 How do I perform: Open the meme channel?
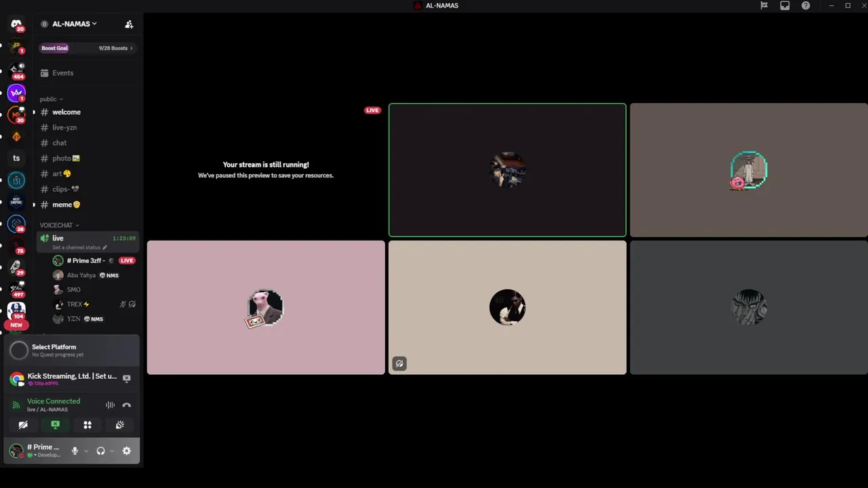coord(87,205)
